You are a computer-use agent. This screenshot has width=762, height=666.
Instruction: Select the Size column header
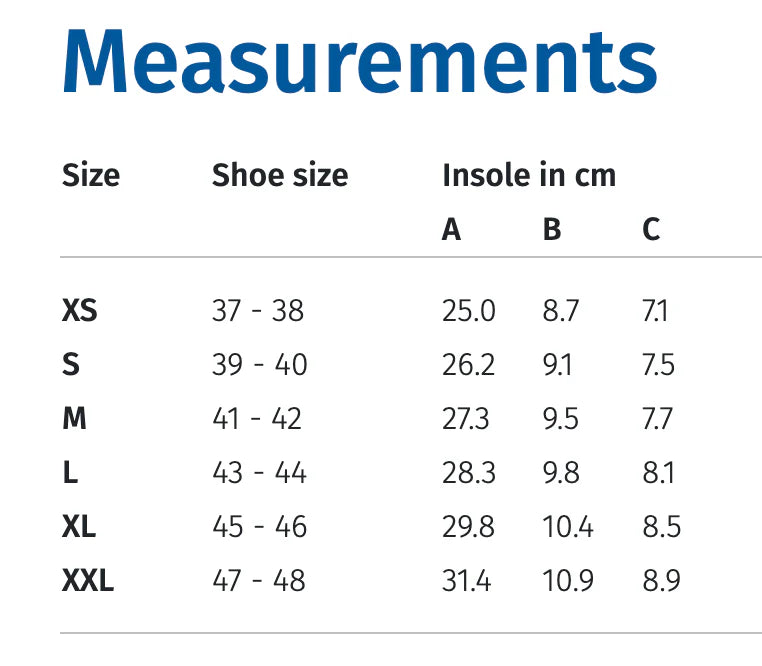(x=91, y=176)
